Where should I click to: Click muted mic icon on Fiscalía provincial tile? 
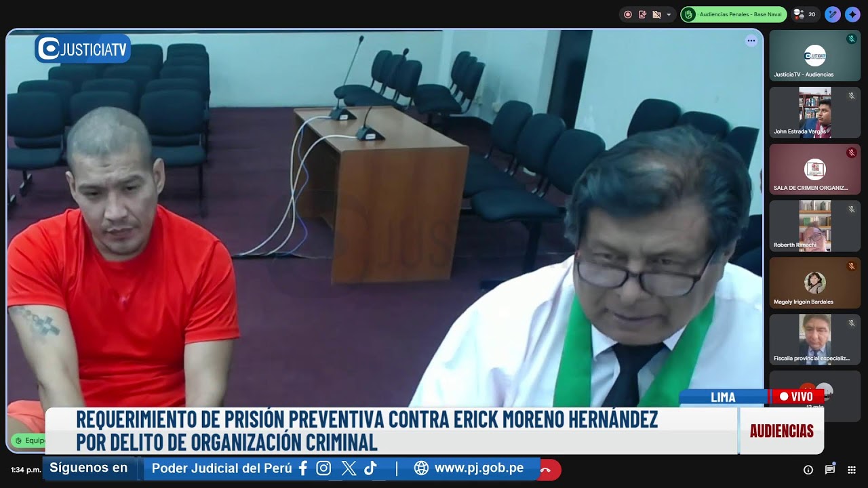pos(851,323)
